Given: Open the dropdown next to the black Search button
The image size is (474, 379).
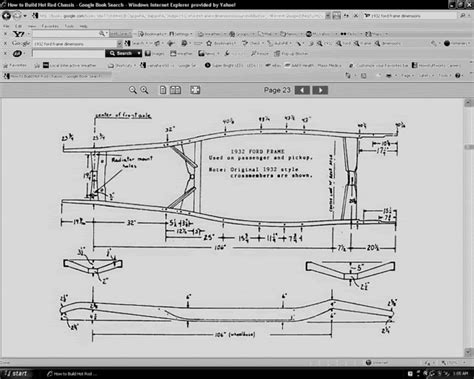Looking at the screenshot, I should [139, 53].
